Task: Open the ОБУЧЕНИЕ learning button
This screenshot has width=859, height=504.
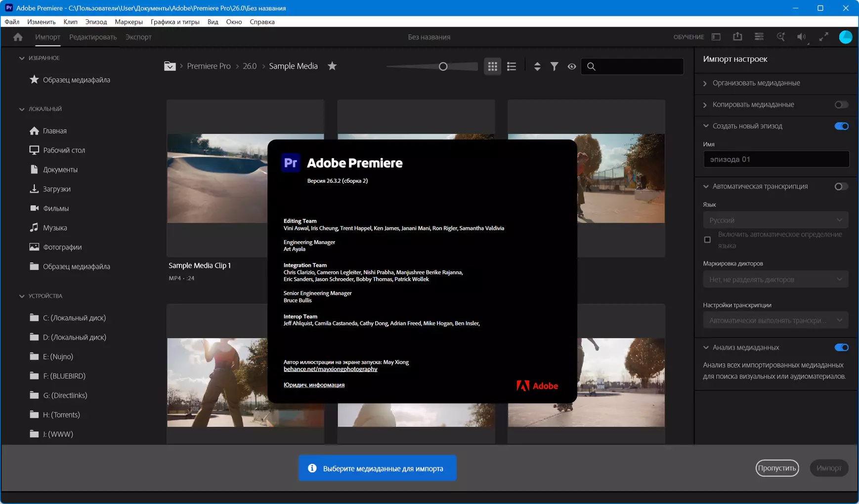Action: [688, 37]
